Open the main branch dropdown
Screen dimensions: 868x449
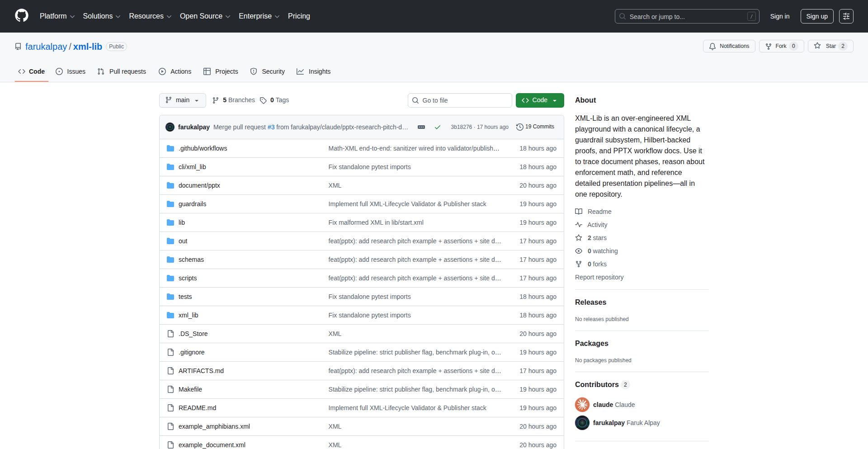(x=182, y=100)
